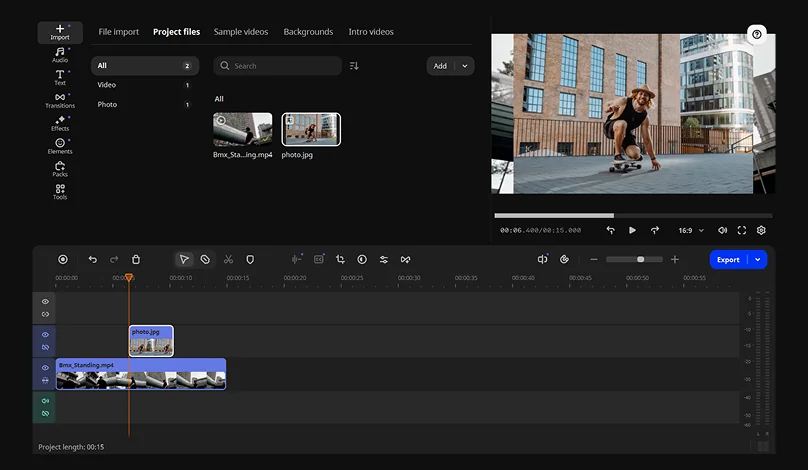Click the undo arrow in timeline toolbar
This screenshot has height=470, width=808.
point(92,259)
